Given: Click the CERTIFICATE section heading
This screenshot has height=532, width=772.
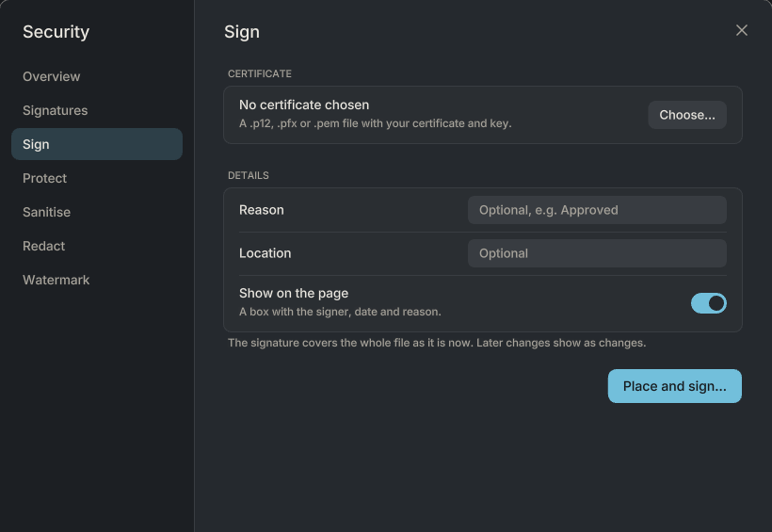Looking at the screenshot, I should point(260,73).
